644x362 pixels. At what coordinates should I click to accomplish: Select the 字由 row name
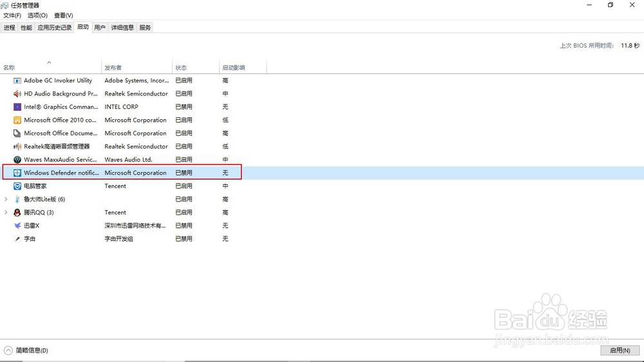click(x=30, y=239)
